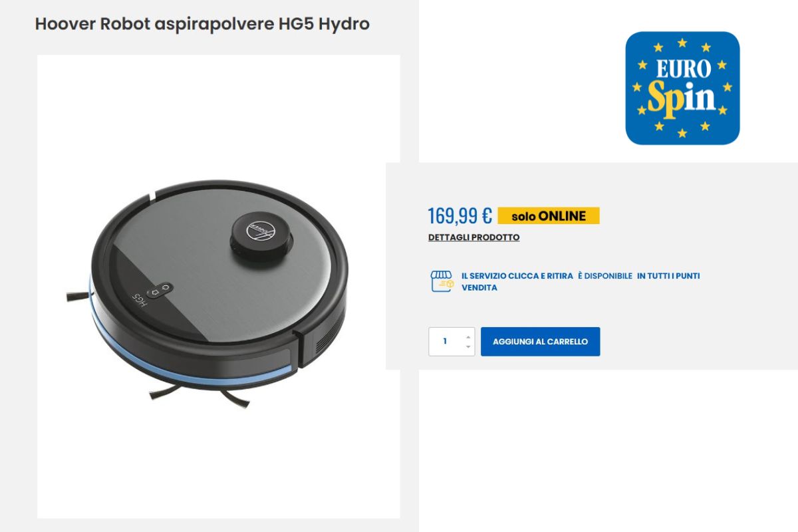Screen dimensions: 798x532
Task: Click the Clicca e Ritira storefront icon
Action: click(442, 281)
